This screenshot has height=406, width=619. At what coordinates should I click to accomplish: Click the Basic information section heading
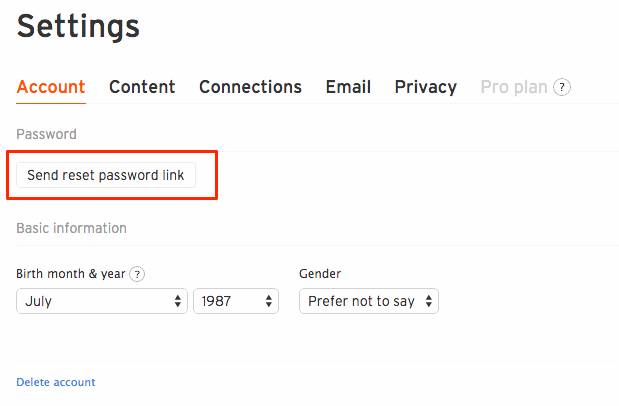[71, 228]
